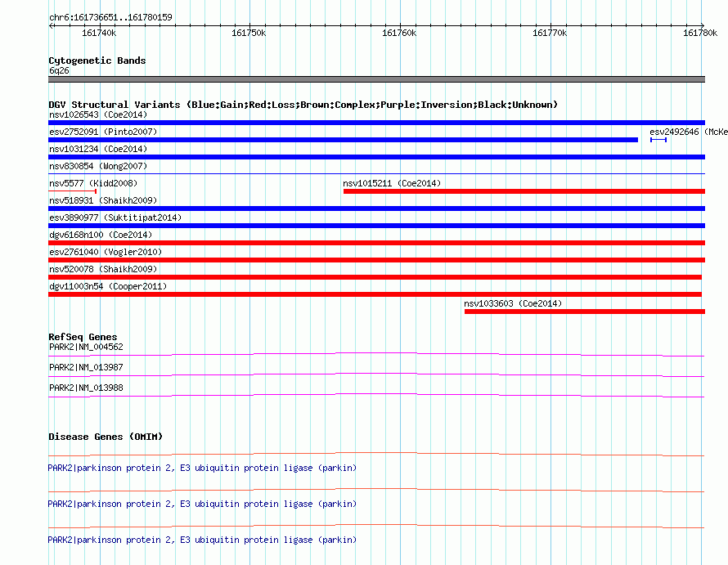Select the nsv1033603 (Coe2014) label
Viewport: 728px width, 565px height.
513,303
